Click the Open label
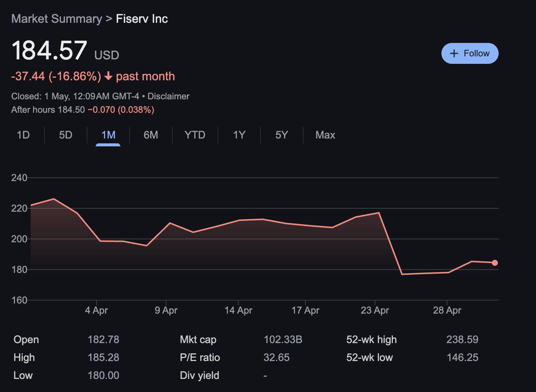Viewport: 536px width, 392px height. 26,340
